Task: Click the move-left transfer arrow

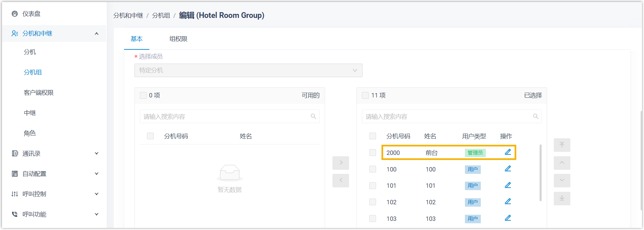Action: (x=341, y=181)
